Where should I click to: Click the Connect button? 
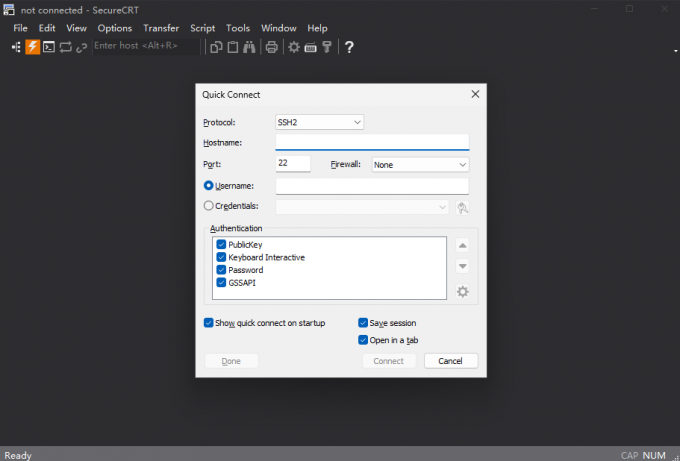click(x=389, y=361)
